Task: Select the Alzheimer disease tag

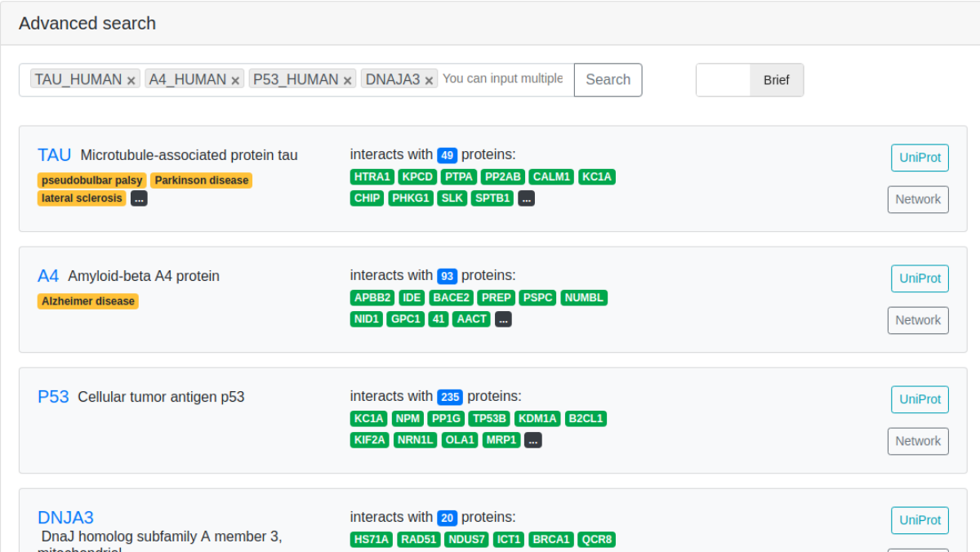Action: [x=88, y=301]
